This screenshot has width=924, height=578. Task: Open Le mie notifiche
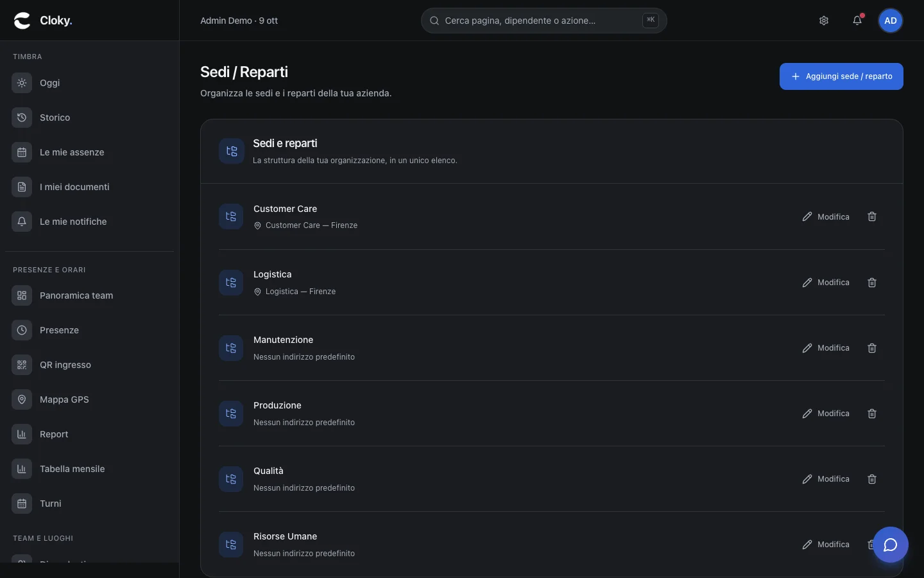click(89, 222)
